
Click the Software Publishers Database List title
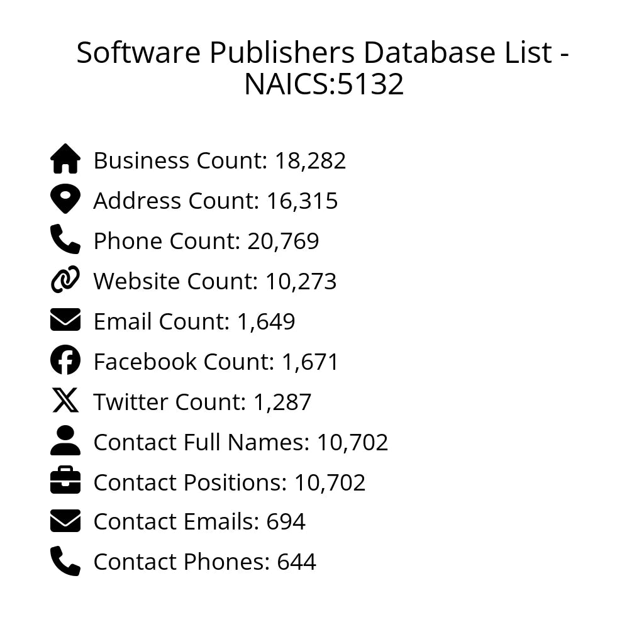[x=323, y=68]
